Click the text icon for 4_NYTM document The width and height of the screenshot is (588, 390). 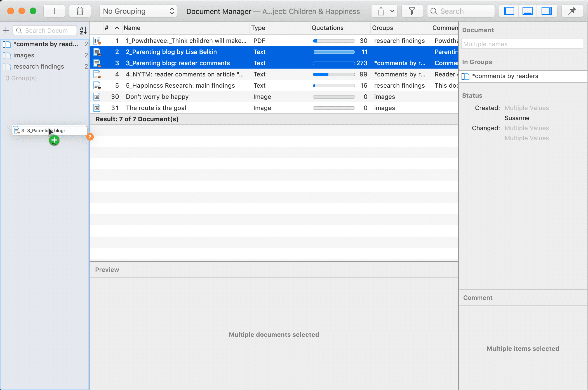[97, 74]
